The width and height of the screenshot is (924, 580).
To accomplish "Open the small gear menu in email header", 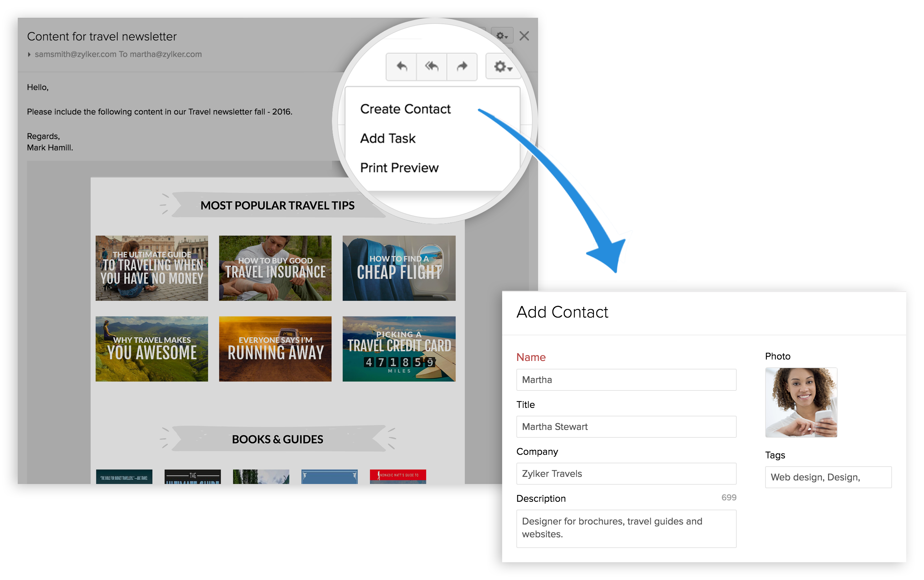I will (x=502, y=36).
